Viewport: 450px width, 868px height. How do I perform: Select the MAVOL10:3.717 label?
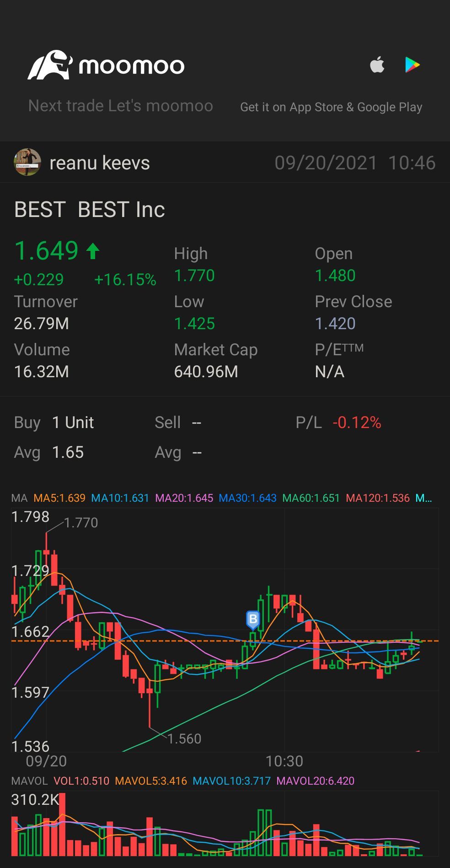click(232, 781)
